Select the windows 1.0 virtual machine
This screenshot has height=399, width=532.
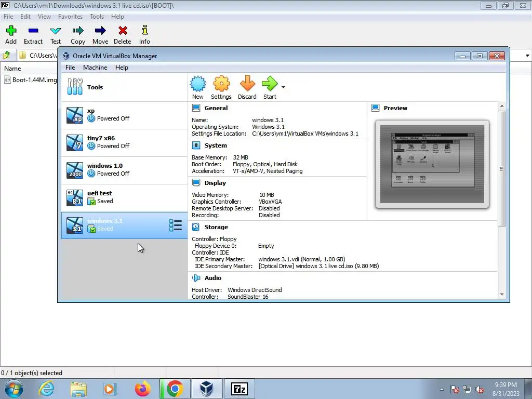pyautogui.click(x=124, y=170)
